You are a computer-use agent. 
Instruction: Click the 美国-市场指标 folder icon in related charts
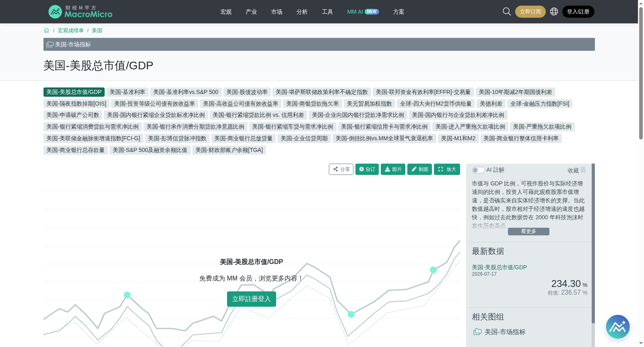point(477,332)
